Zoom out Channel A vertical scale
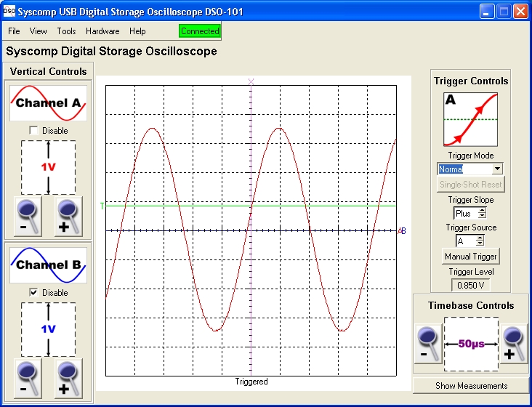 (x=28, y=217)
